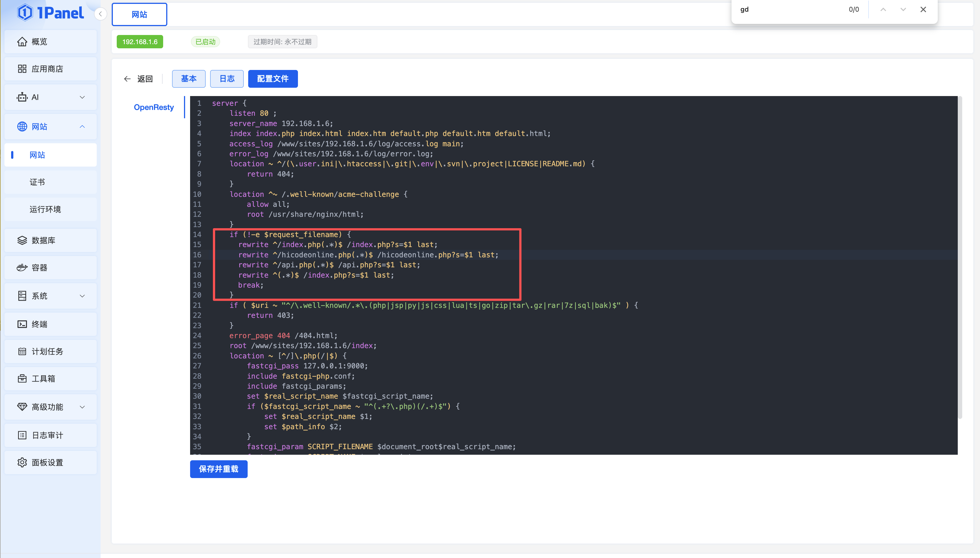
Task: Click the gear icon for 面板设置
Action: (22, 463)
